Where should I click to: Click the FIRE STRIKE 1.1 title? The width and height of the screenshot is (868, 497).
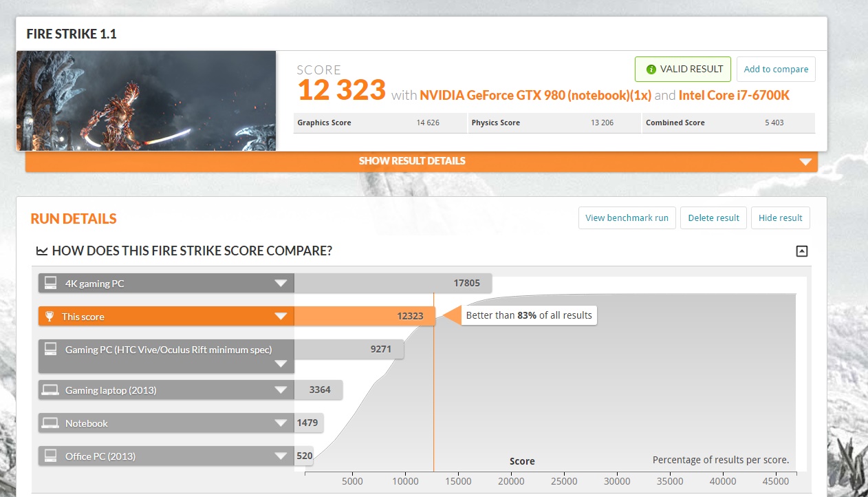72,34
